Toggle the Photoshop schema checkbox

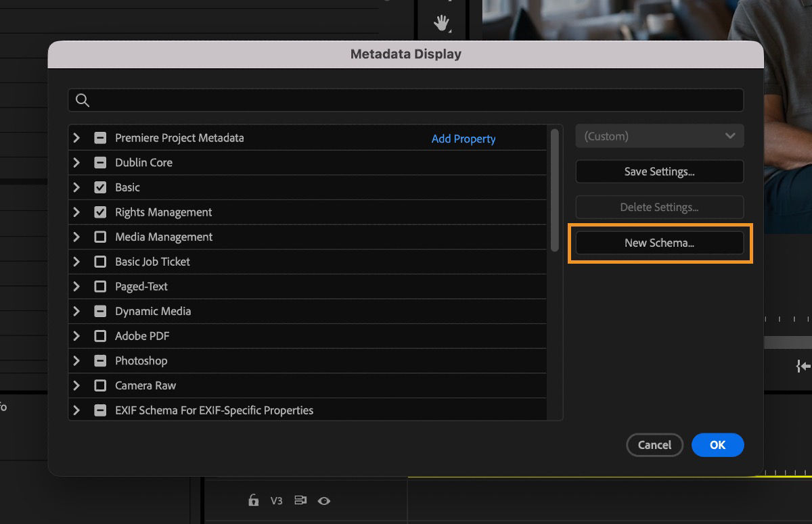click(x=100, y=360)
